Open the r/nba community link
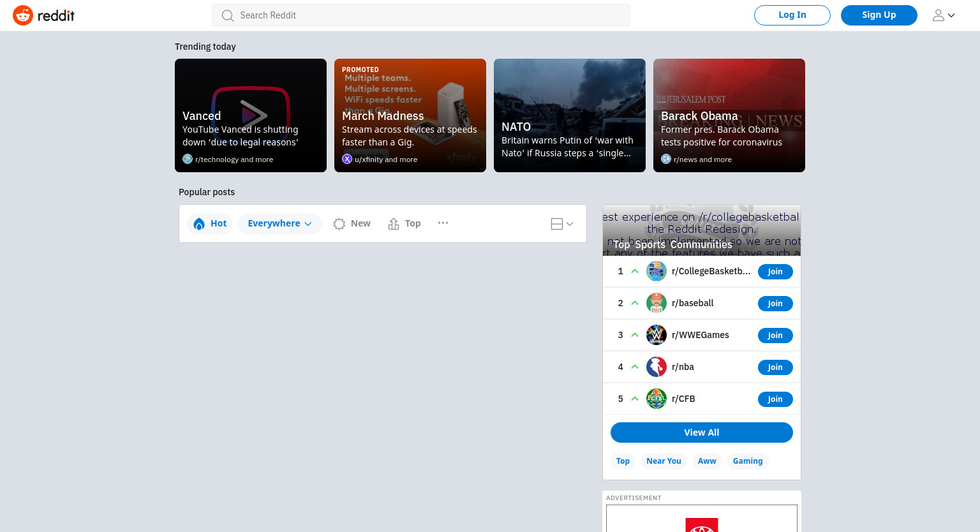This screenshot has height=532, width=980. coord(683,367)
